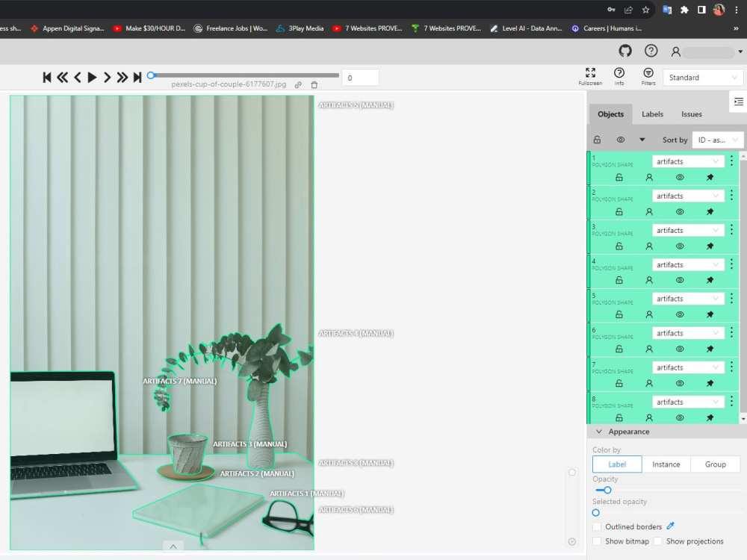
Task: Open label dropdown for object 2
Action: (688, 196)
